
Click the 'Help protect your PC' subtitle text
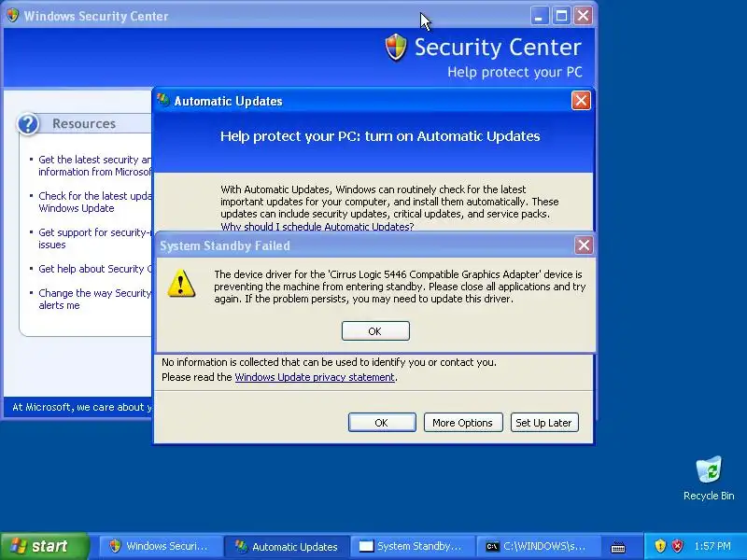click(x=514, y=73)
